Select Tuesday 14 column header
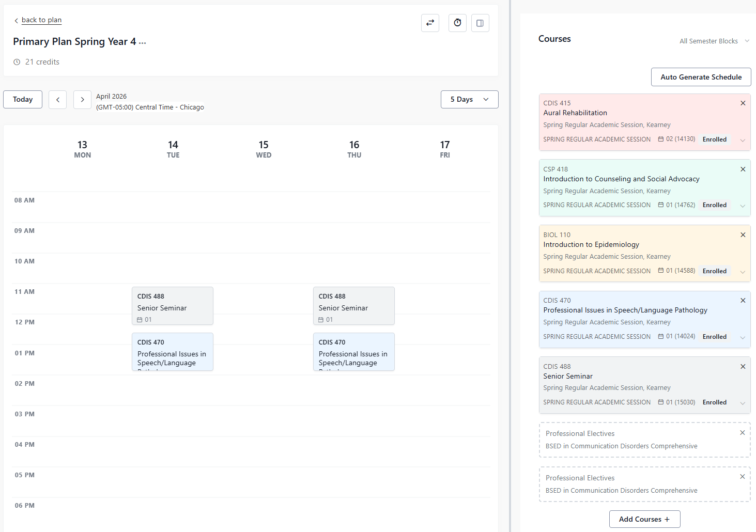Image resolution: width=756 pixels, height=532 pixels. click(x=173, y=149)
